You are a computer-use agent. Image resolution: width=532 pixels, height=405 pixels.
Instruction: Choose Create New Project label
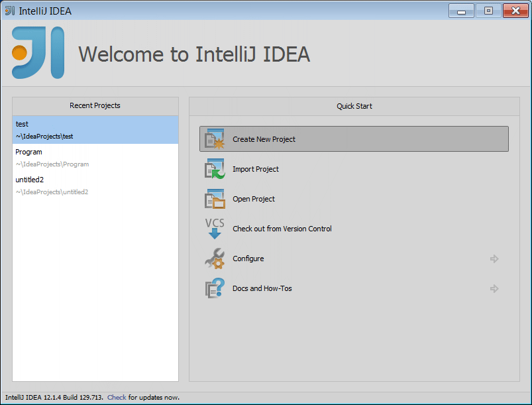pyautogui.click(x=264, y=139)
